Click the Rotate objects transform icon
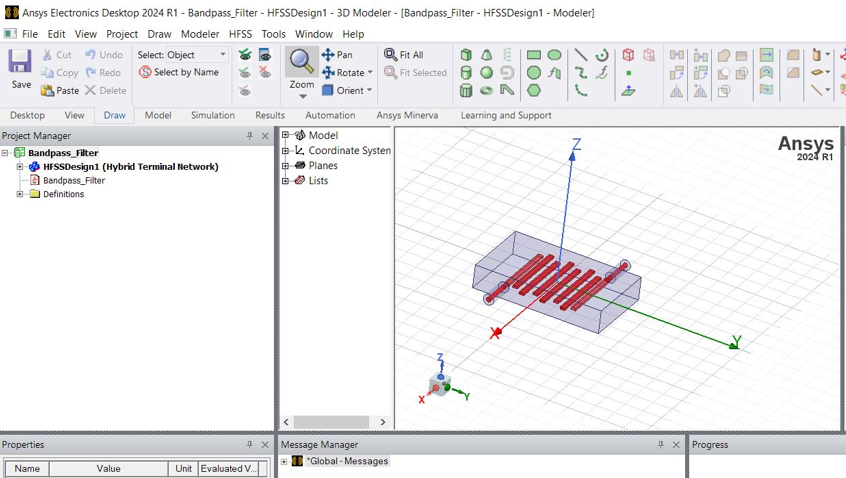Screen dimensions: 846x478 677,73
